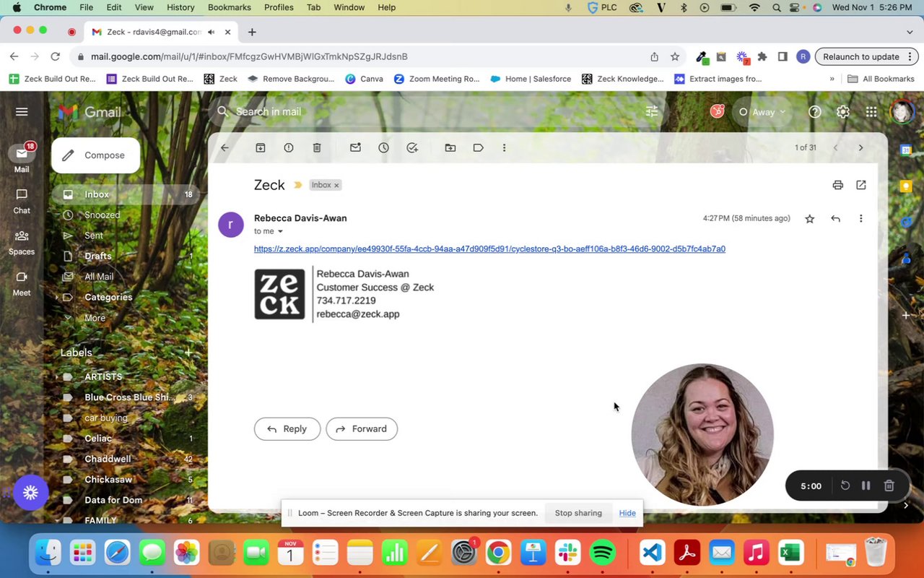Open Spotify in Dock
The image size is (924, 578).
602,553
